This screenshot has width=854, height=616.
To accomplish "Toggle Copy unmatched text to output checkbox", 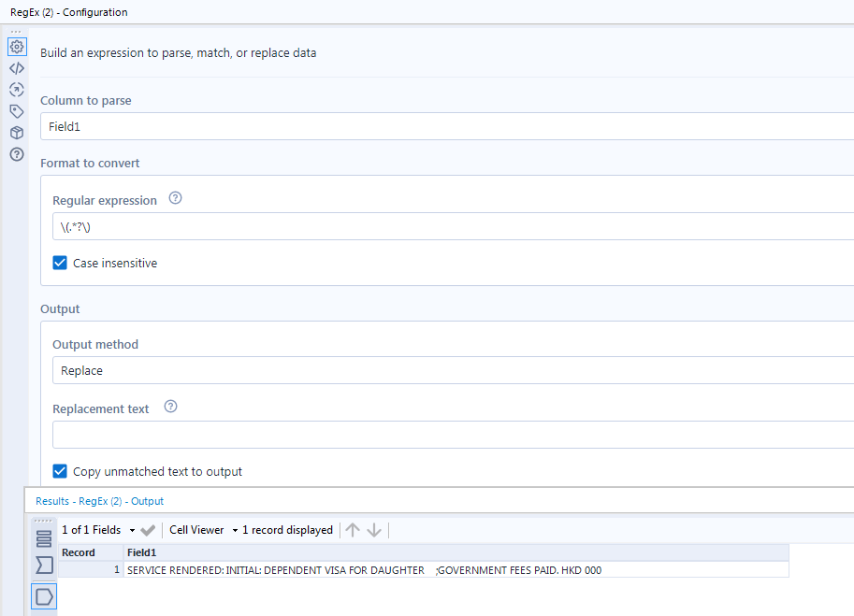I will coord(60,472).
